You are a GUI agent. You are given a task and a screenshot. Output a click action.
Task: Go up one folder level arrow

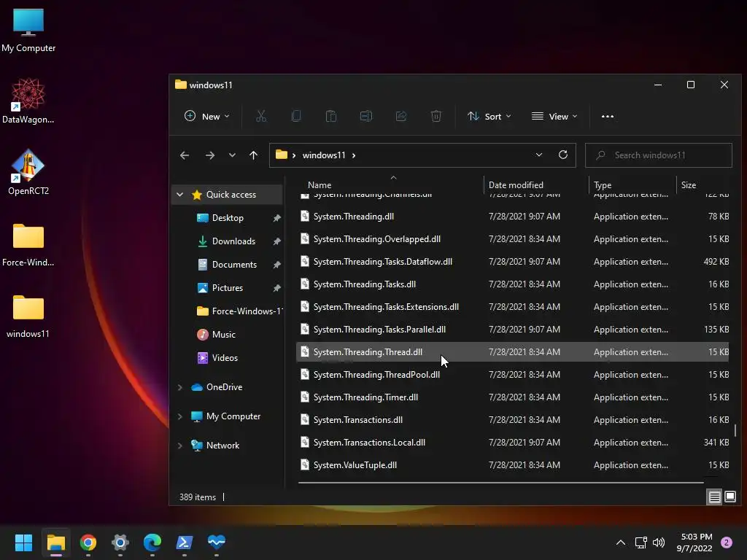click(x=253, y=155)
